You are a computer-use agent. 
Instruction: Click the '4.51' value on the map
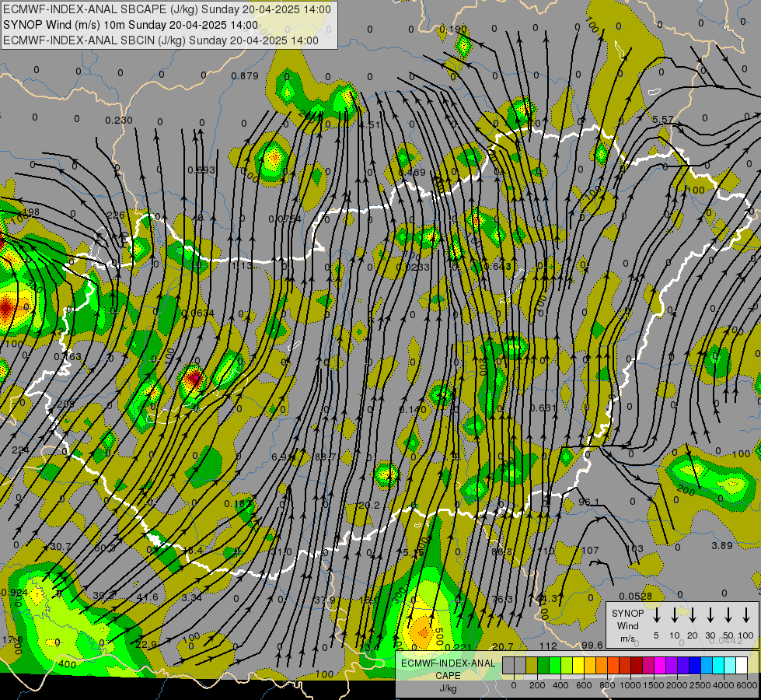coord(370,125)
